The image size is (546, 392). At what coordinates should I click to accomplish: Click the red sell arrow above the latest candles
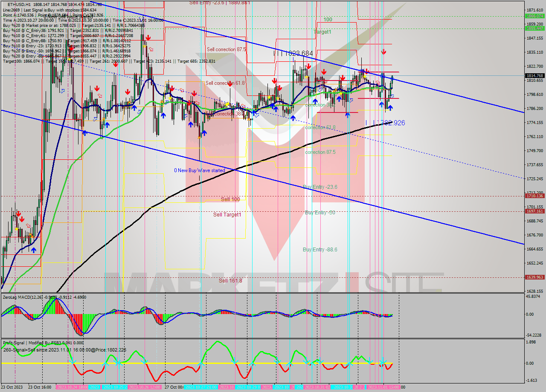[x=384, y=52]
